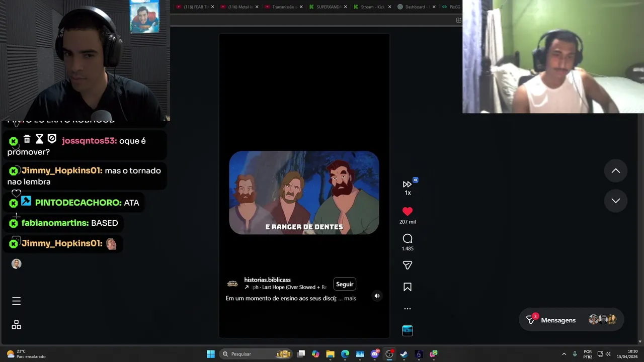The image size is (644, 362).
Task: Open the weather widget showing 23°C
Action: (26, 354)
